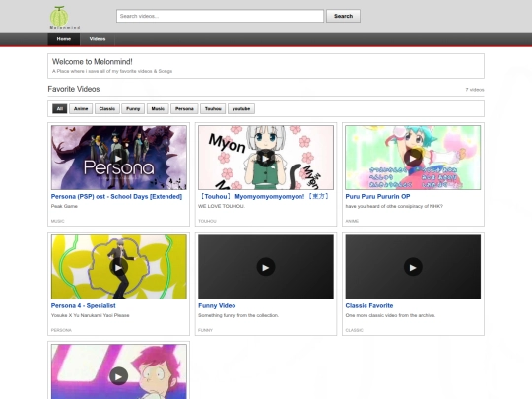
Task: Focus the Search videos input field
Action: coord(220,16)
